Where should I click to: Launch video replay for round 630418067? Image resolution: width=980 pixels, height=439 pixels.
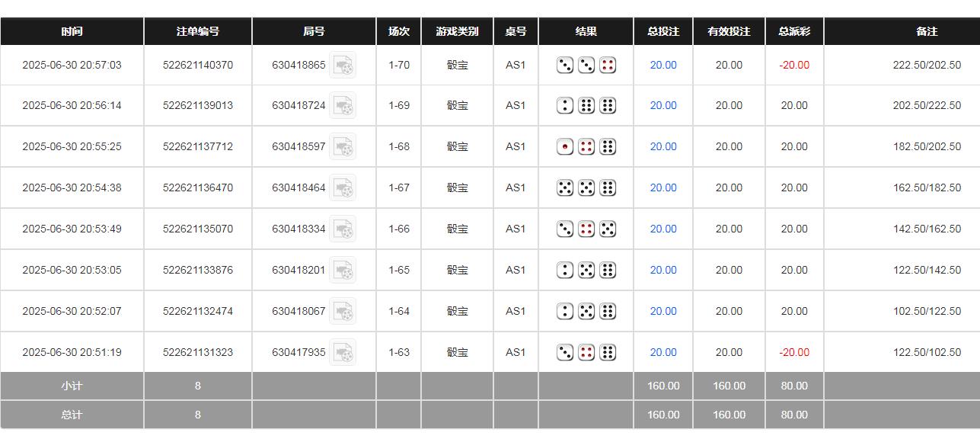click(x=343, y=312)
